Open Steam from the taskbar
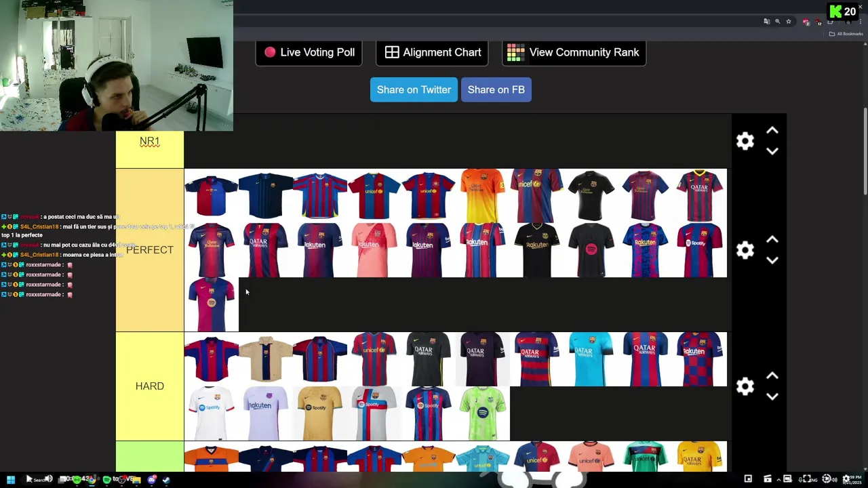The height and width of the screenshot is (488, 868). tap(166, 480)
